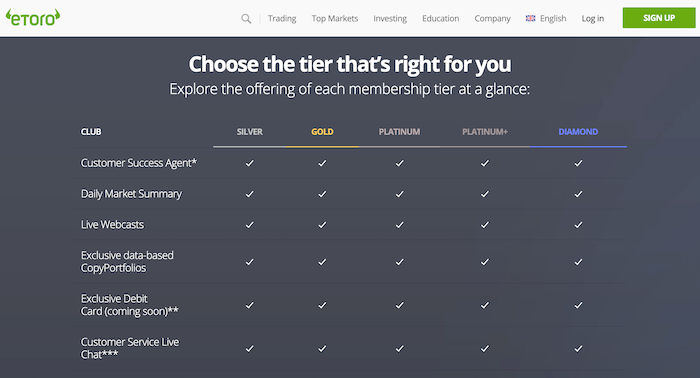
Task: Select the Company menu item
Action: coord(492,18)
